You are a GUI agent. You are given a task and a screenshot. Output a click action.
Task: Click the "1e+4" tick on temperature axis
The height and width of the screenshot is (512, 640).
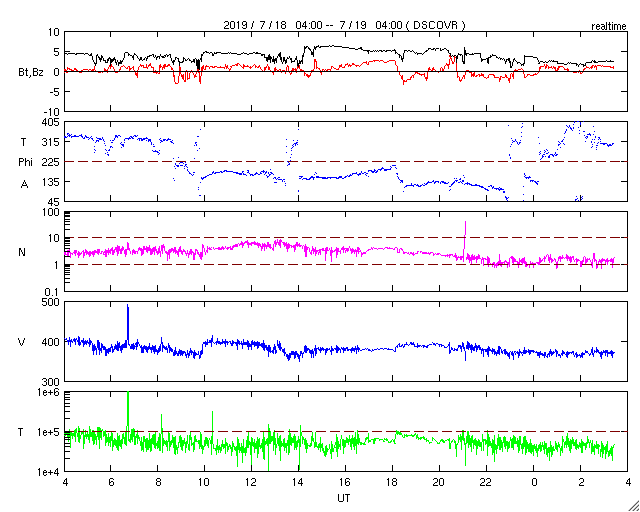coord(49,472)
